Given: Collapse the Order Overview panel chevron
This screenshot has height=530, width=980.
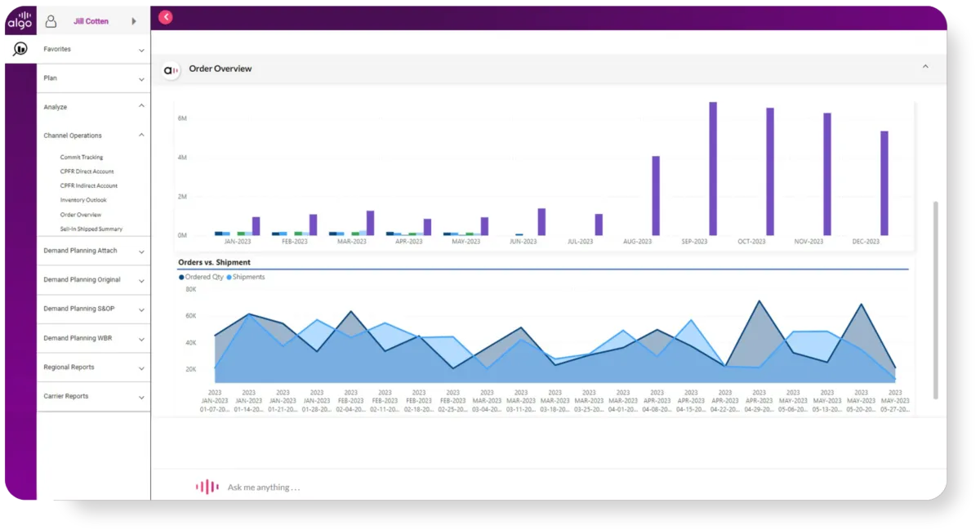Looking at the screenshot, I should coord(925,67).
